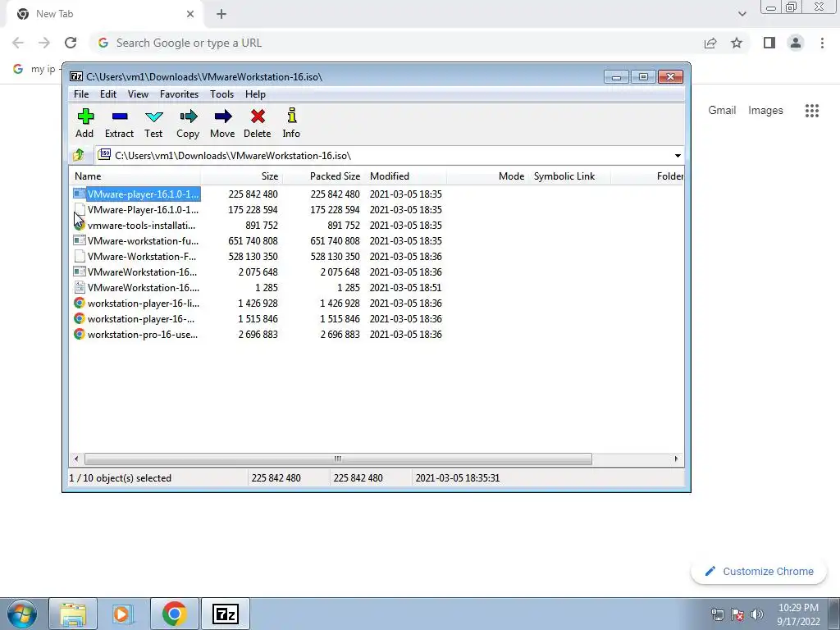The width and height of the screenshot is (840, 630).
Task: Click the Add toolbar icon in 7-Zip
Action: tap(85, 116)
